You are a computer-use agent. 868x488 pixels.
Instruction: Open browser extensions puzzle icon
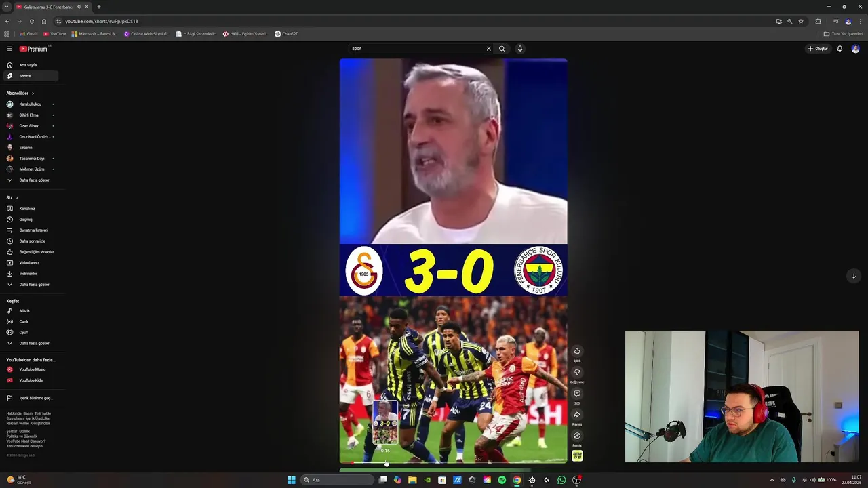click(x=818, y=21)
